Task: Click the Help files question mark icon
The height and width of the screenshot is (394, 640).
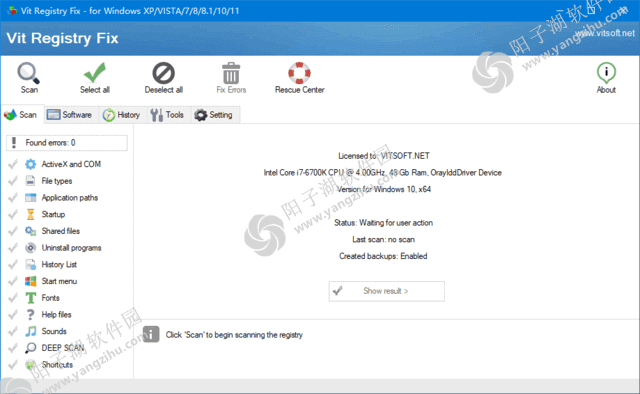Action: click(30, 315)
